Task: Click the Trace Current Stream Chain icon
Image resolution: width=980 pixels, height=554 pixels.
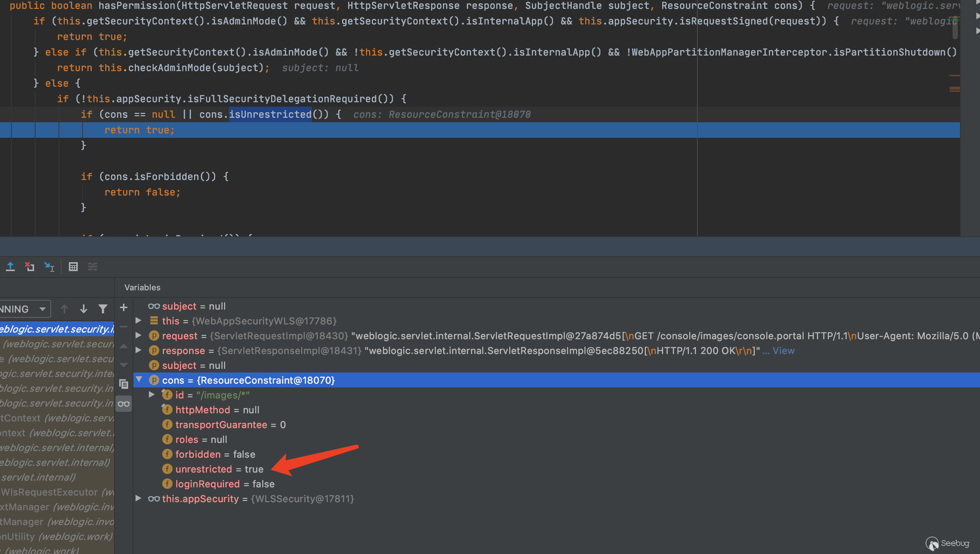Action: tap(93, 267)
